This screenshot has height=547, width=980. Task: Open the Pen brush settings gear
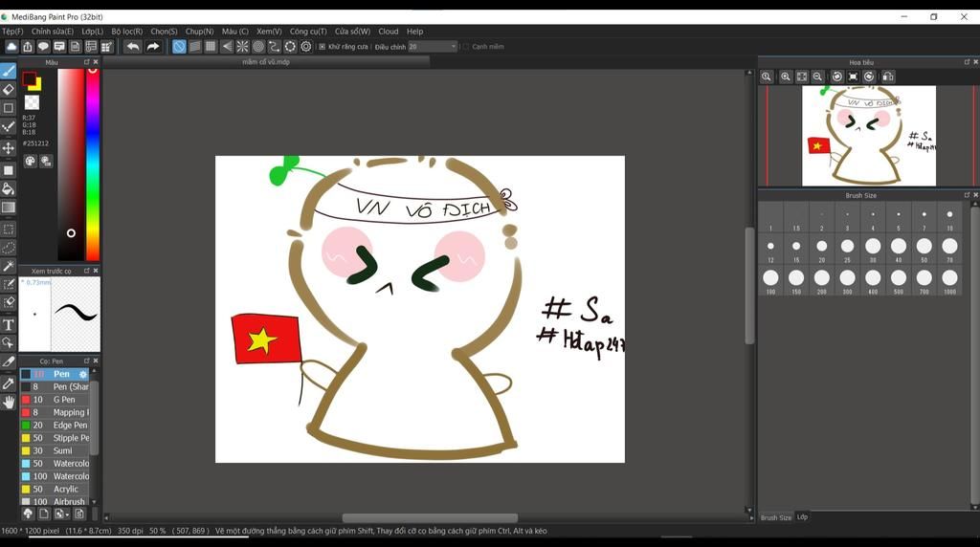(82, 374)
